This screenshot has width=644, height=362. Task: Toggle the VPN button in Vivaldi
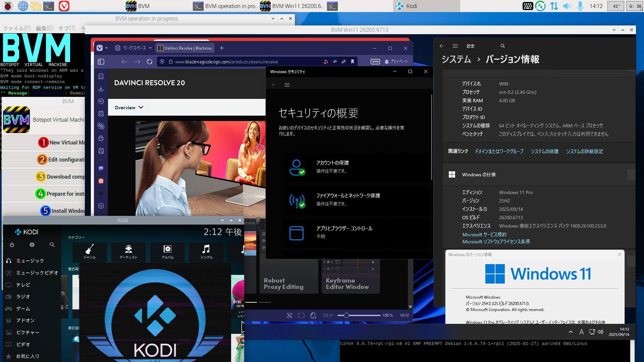coord(375,62)
